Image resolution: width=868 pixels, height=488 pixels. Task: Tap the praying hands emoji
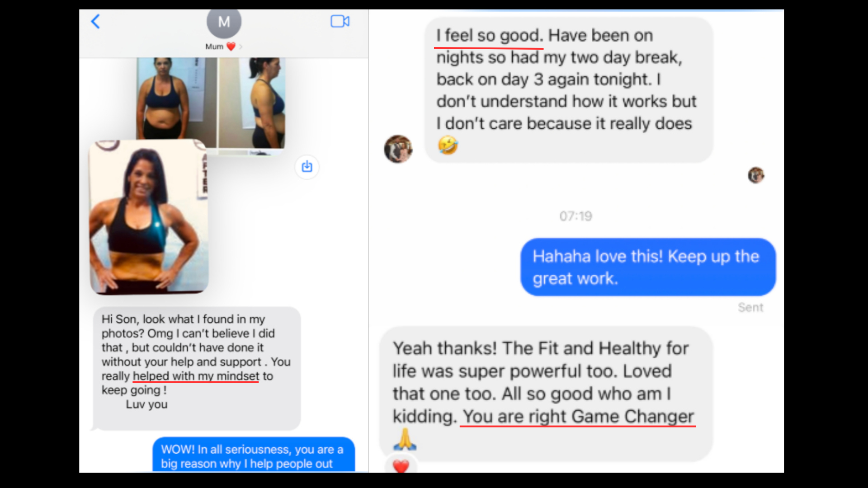(405, 439)
